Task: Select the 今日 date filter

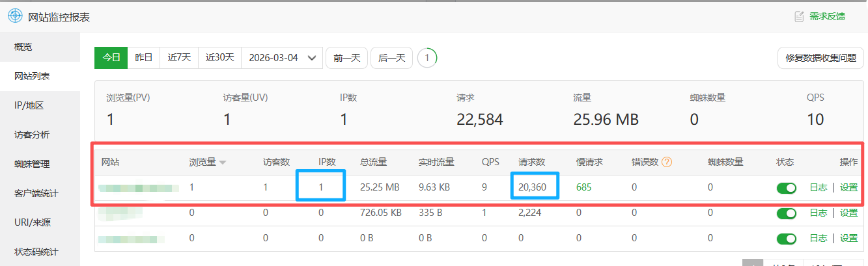Action: pos(111,57)
